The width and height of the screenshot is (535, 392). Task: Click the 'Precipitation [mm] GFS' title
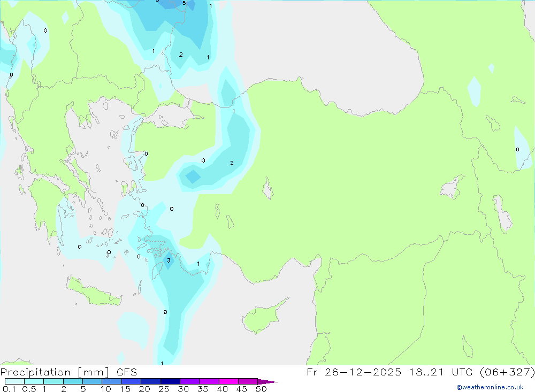click(x=68, y=372)
